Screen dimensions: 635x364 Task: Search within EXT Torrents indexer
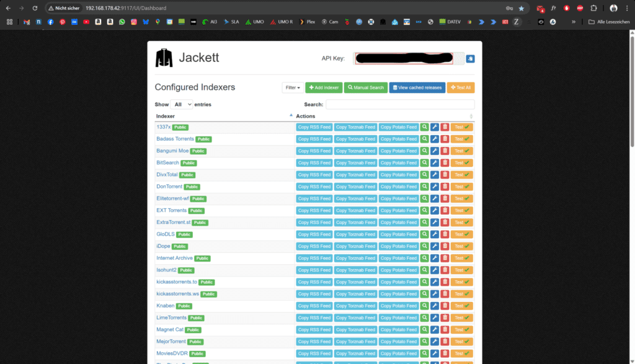pos(424,211)
